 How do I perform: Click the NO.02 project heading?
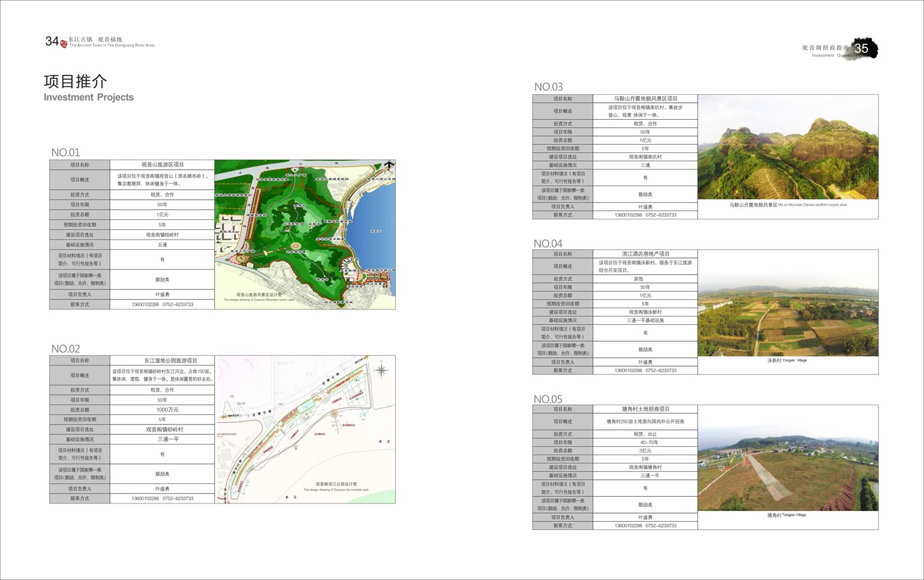tap(66, 349)
